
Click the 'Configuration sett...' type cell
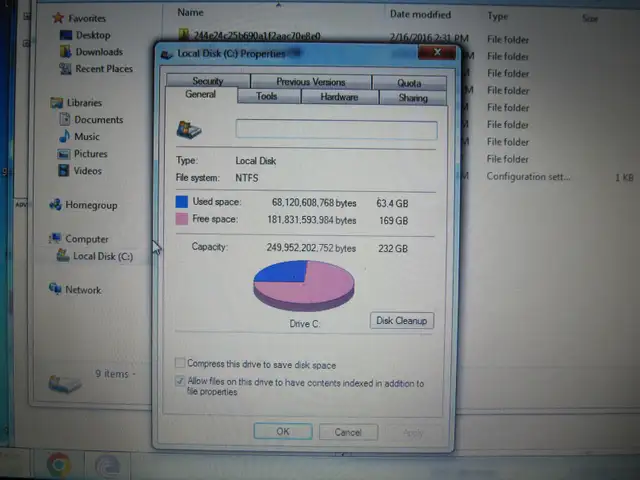tap(528, 177)
